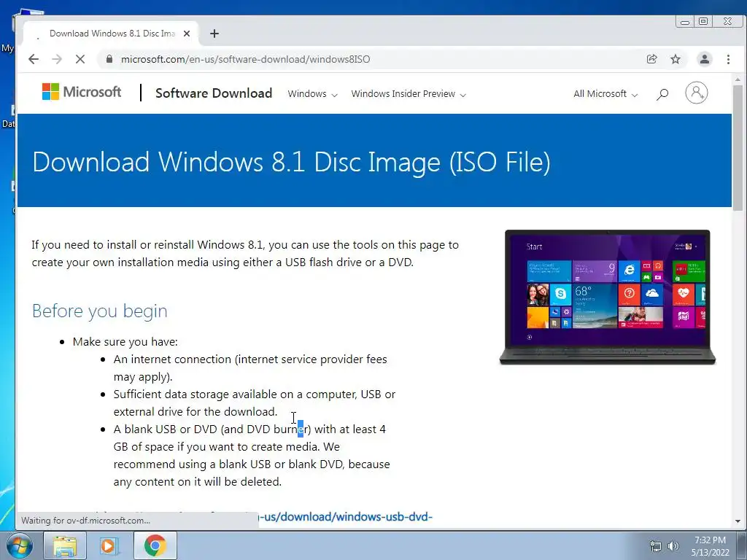Click the Chrome taskbar icon
This screenshot has width=747, height=560.
(x=155, y=545)
